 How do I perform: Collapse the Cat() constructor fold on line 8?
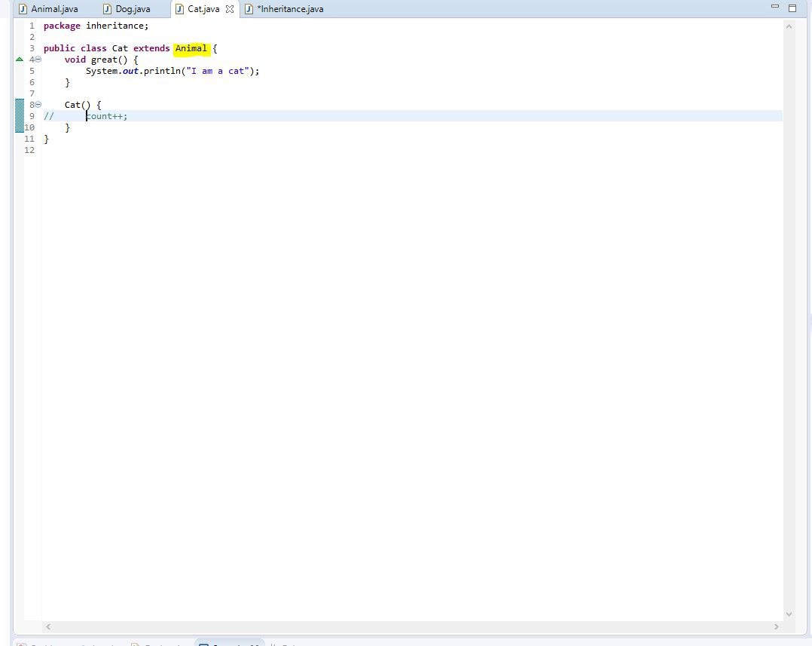coord(38,105)
